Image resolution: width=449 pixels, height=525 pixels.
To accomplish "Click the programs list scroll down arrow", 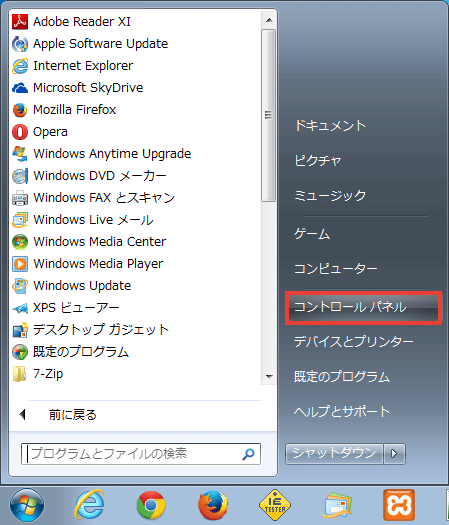I will (x=269, y=377).
